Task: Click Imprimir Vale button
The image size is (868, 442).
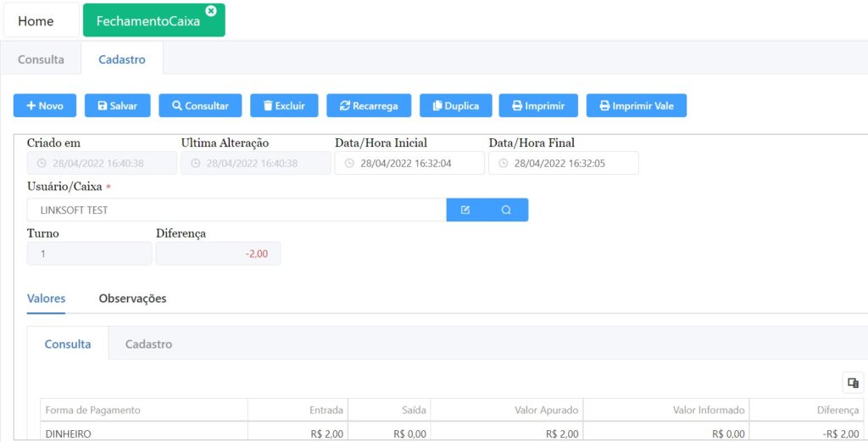Action: [636, 106]
